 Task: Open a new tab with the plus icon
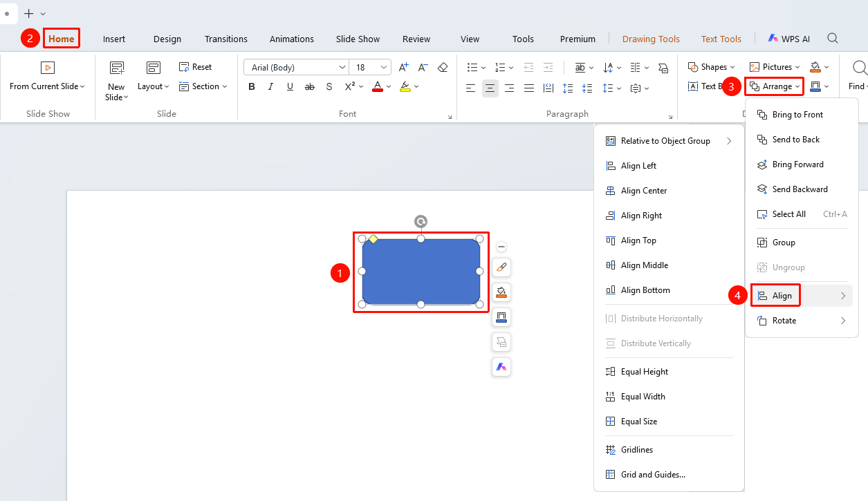[28, 13]
